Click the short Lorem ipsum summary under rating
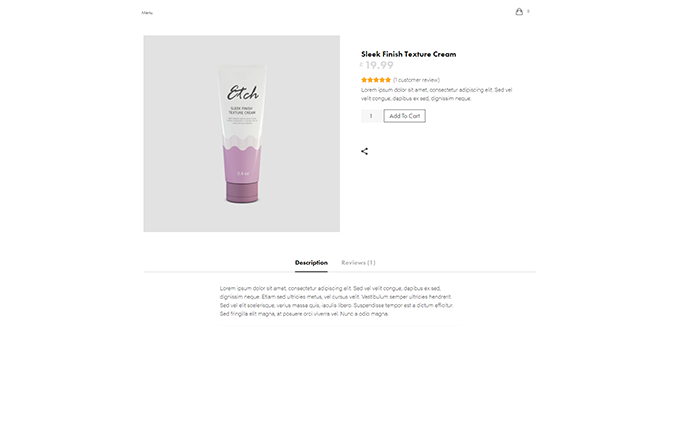Screen dimensions: 680x445 (437, 94)
